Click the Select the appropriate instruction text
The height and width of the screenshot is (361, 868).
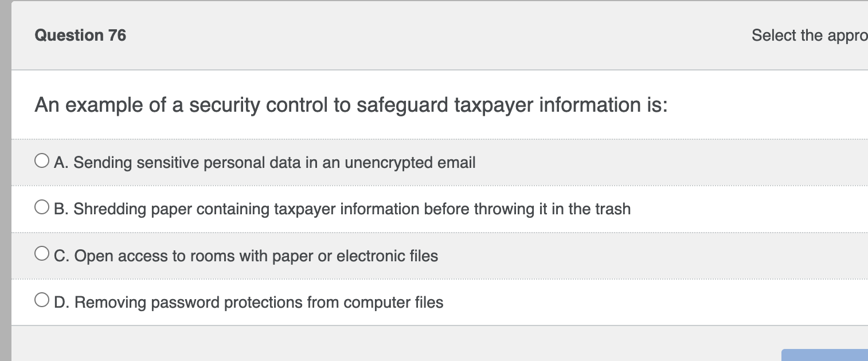[x=809, y=35]
